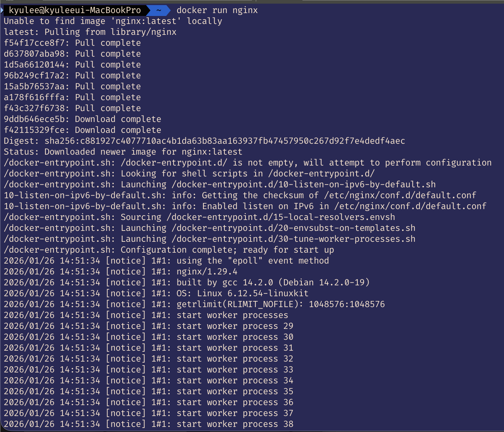Select the getrlimit RLIMIT_NOFILE notice line

coord(194,304)
